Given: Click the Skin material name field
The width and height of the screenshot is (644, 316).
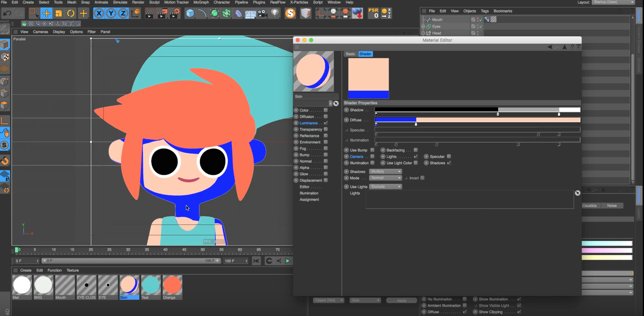Looking at the screenshot, I should [316, 96].
